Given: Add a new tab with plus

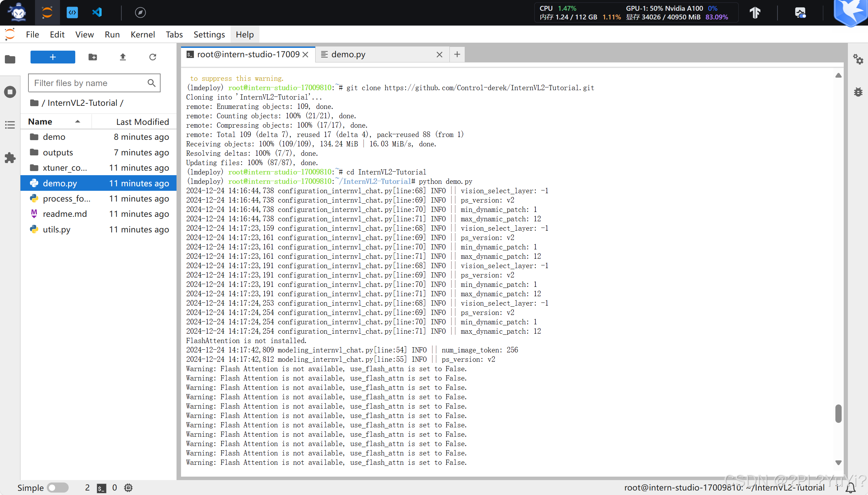Looking at the screenshot, I should pos(457,54).
